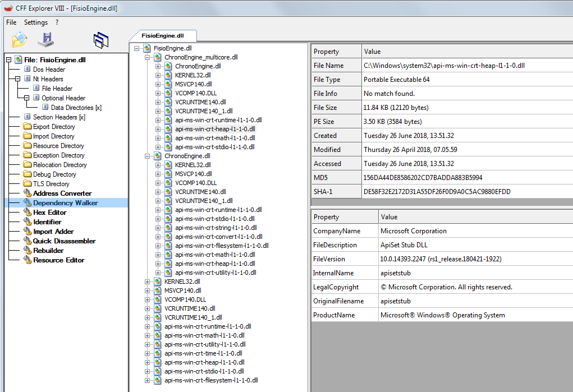Open the ? help menu

pos(57,22)
